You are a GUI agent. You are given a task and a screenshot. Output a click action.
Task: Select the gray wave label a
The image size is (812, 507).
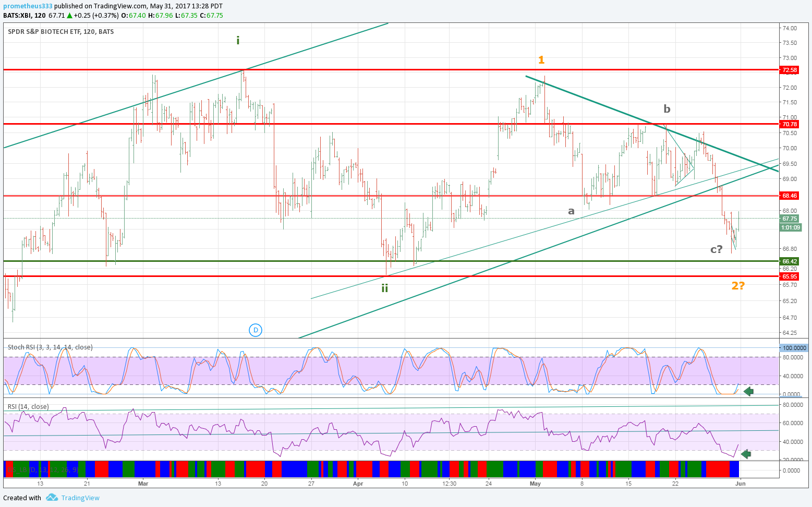pyautogui.click(x=571, y=211)
